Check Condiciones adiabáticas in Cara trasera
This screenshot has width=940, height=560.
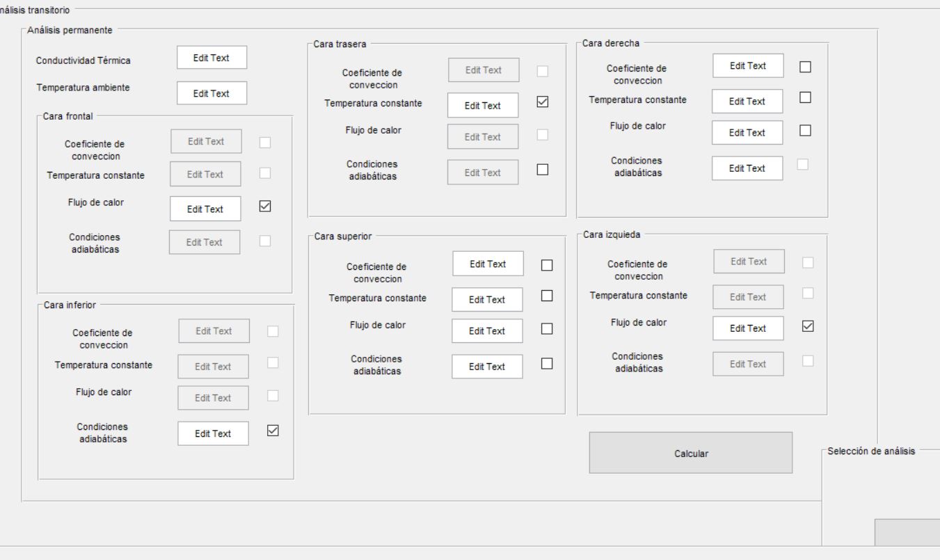click(543, 169)
